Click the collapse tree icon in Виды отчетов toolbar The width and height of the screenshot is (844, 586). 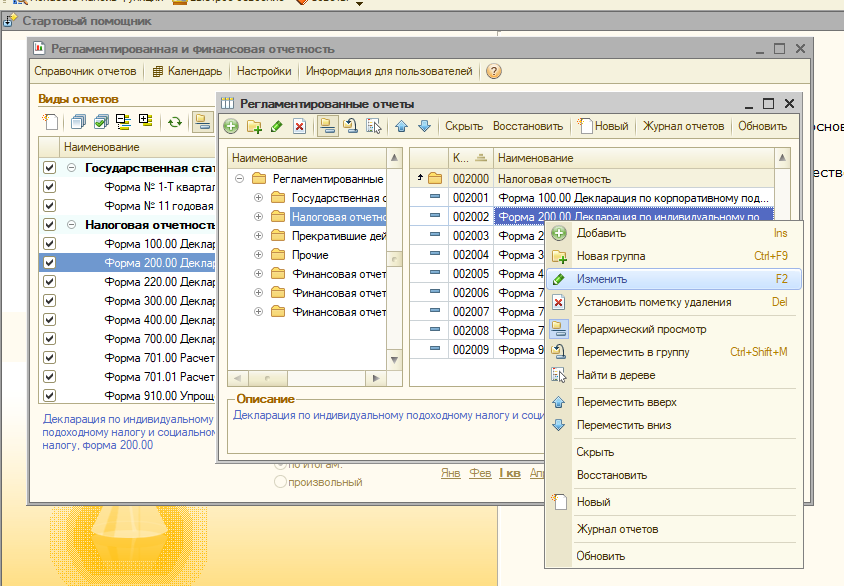click(123, 122)
